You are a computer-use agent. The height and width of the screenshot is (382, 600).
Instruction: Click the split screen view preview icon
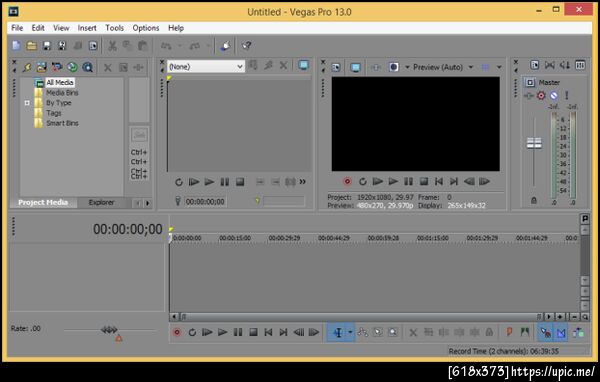click(x=394, y=67)
